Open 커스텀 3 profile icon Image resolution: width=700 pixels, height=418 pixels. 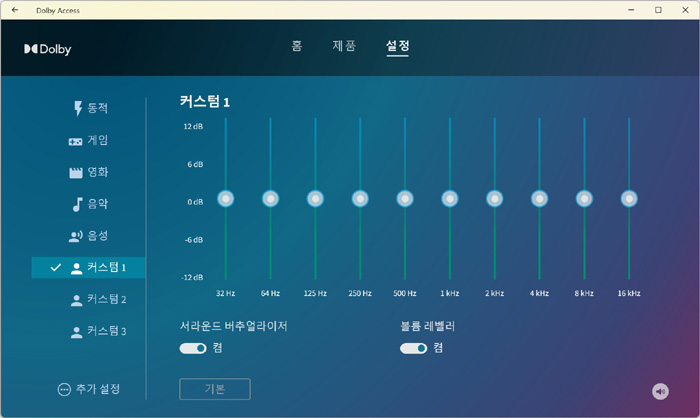pos(76,331)
